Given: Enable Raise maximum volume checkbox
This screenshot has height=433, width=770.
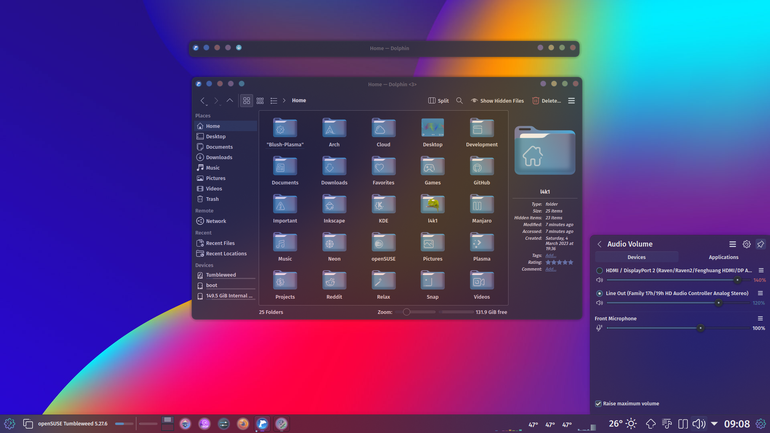Looking at the screenshot, I should (x=598, y=404).
